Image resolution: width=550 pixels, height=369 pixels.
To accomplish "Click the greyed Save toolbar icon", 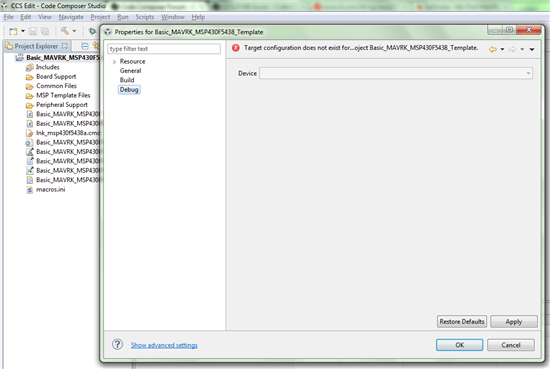I will [33, 32].
